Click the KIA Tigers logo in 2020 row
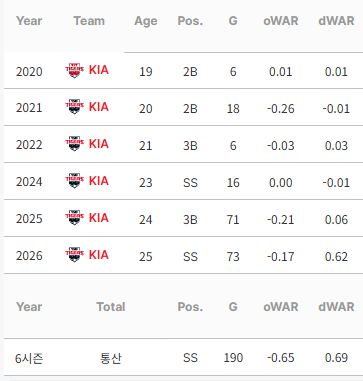Viewport: 363px width, 381px height. (74, 71)
